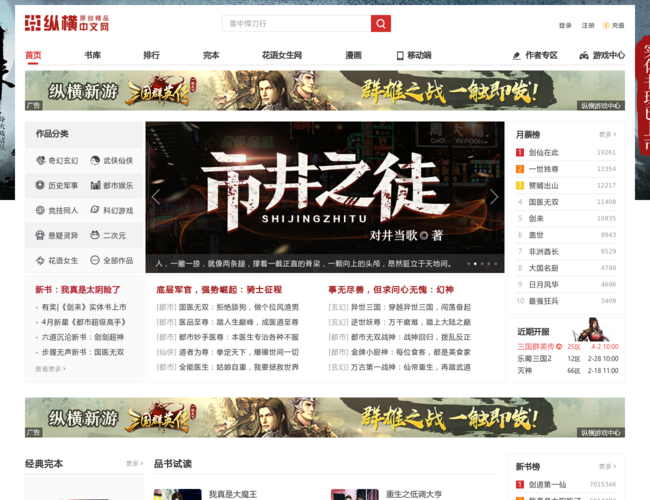Focus the 雪中悍刀行 search field
Image resolution: width=650 pixels, height=500 pixels.
pos(297,24)
